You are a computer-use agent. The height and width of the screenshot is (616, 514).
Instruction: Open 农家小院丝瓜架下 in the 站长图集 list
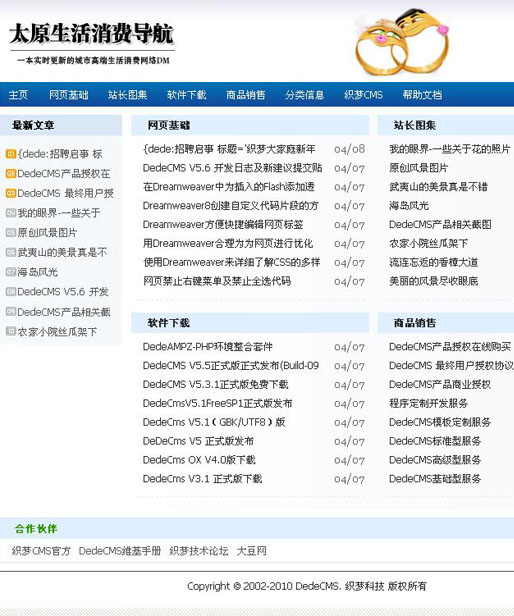click(x=428, y=244)
